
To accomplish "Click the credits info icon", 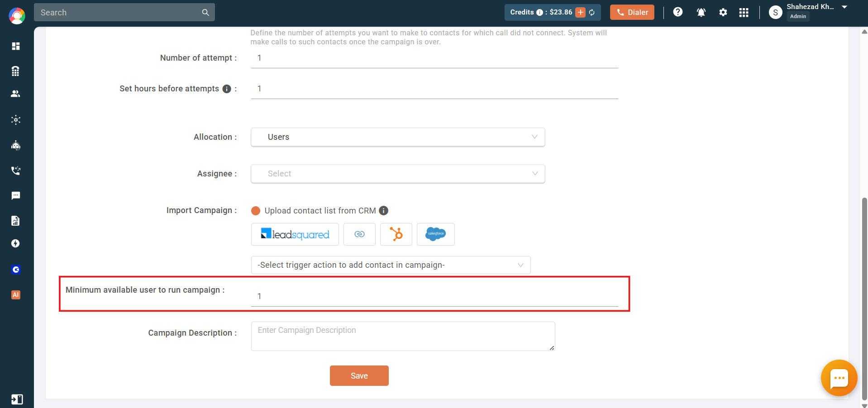I will coord(539,13).
